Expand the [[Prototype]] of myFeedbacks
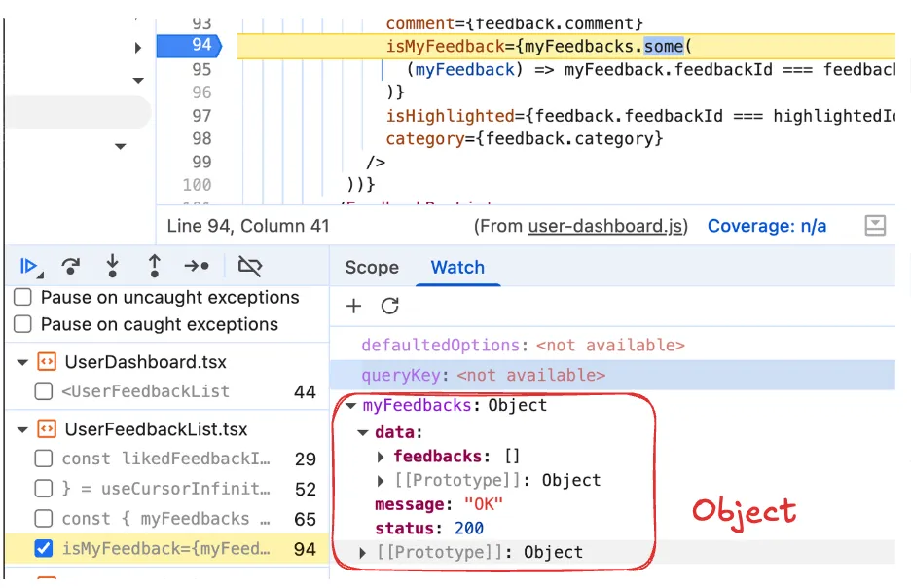The image size is (911, 588). pos(362,552)
